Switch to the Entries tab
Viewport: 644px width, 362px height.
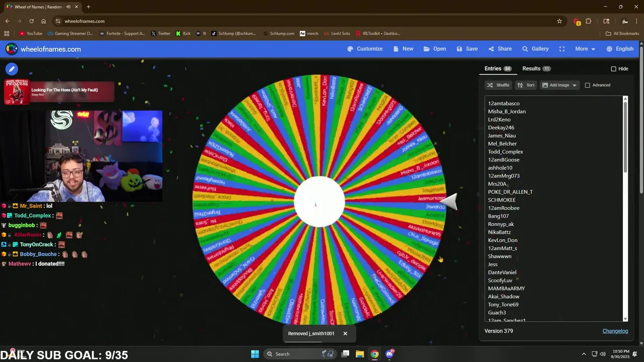click(498, 68)
